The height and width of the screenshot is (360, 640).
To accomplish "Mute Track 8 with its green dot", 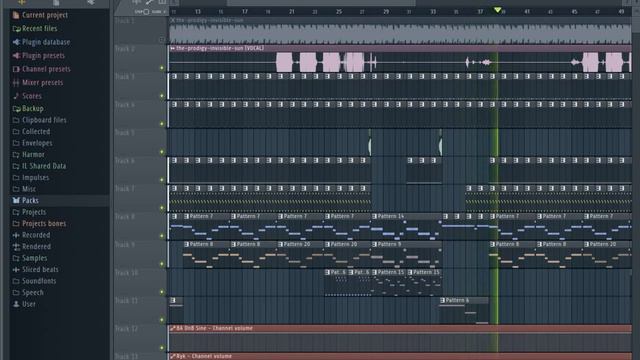I will point(162,236).
